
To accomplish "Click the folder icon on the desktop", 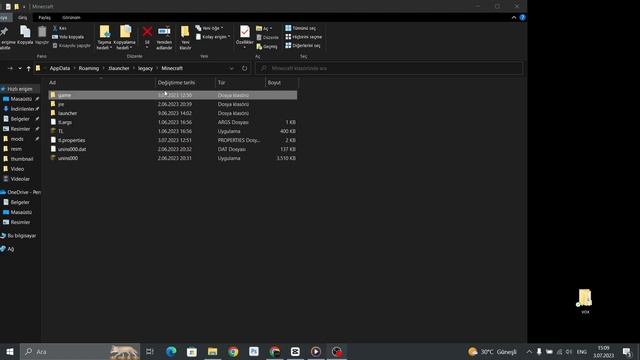I will [x=585, y=301].
